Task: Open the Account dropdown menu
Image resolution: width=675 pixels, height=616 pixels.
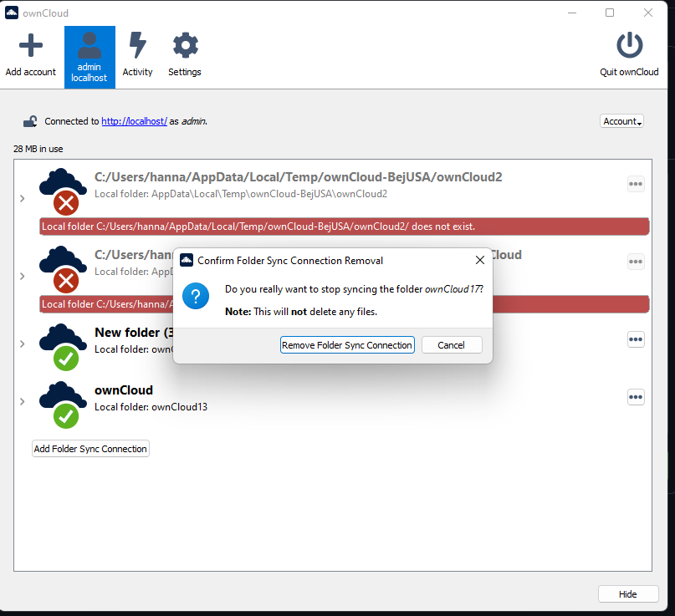Action: pos(621,120)
